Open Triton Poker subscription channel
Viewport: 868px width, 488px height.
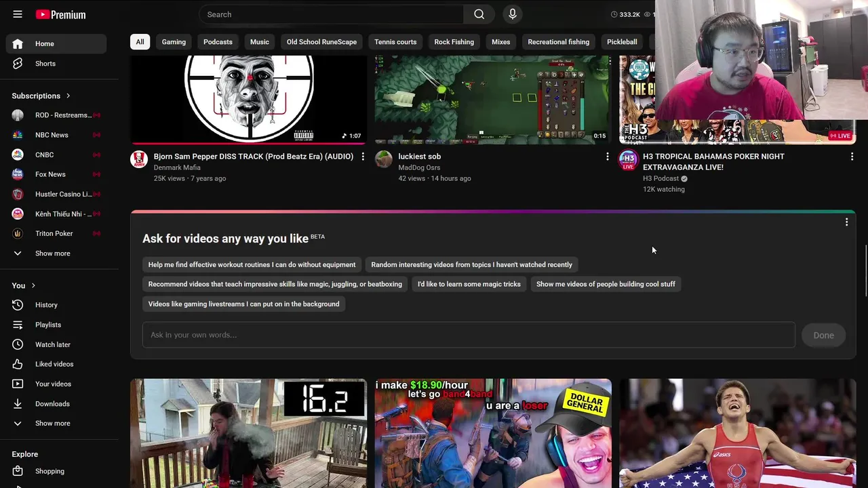pyautogui.click(x=56, y=233)
